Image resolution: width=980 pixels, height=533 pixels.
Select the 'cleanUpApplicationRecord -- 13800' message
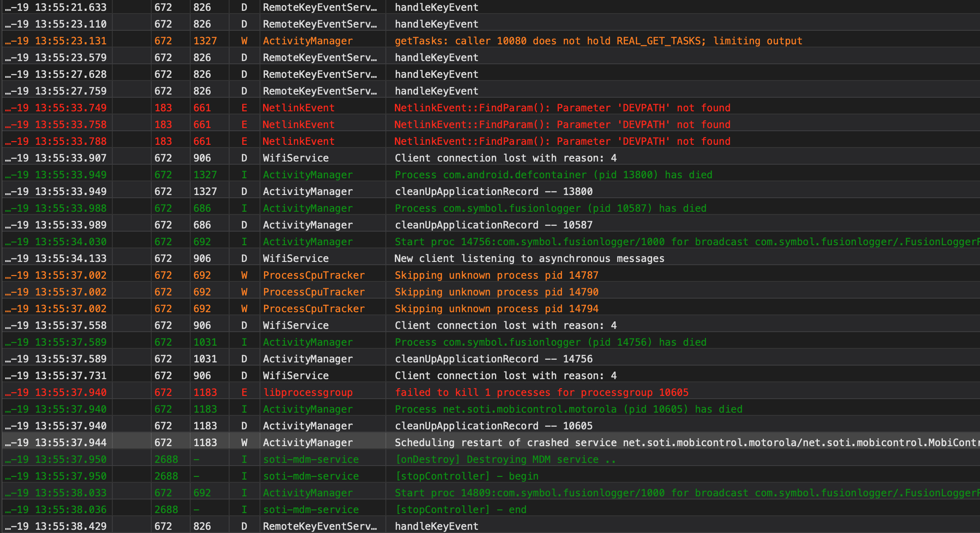pyautogui.click(x=494, y=191)
